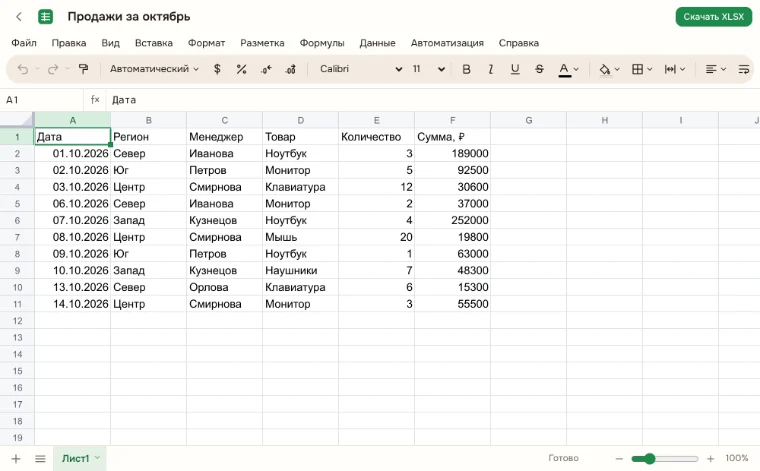
Task: Click the cell borders icon
Action: click(x=637, y=69)
